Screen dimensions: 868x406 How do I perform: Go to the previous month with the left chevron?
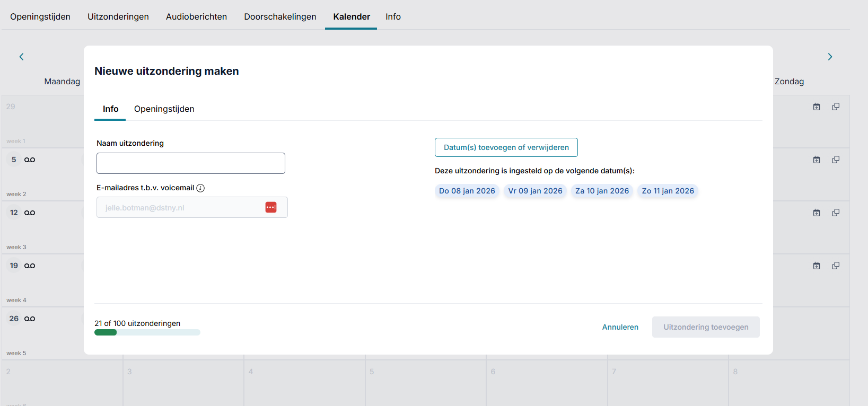pos(22,57)
